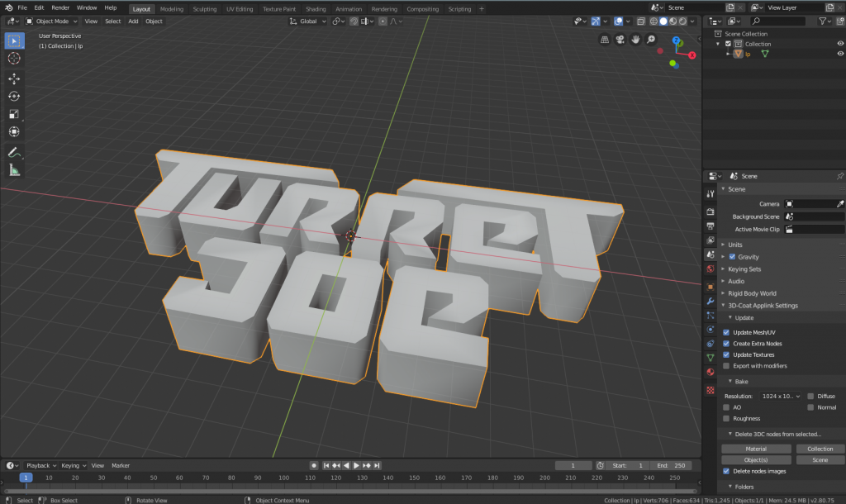Screen dimensions: 846x504
Task: Toggle camera view in the viewport
Action: click(620, 40)
